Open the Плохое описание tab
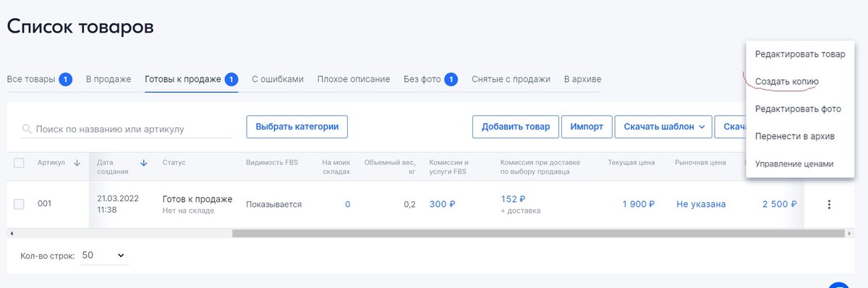 pos(354,79)
